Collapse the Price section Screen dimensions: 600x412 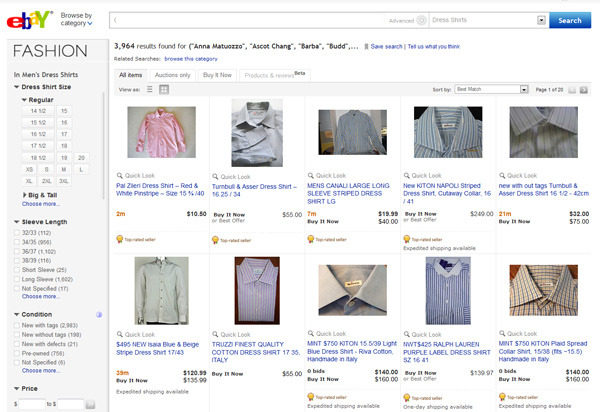pos(16,389)
